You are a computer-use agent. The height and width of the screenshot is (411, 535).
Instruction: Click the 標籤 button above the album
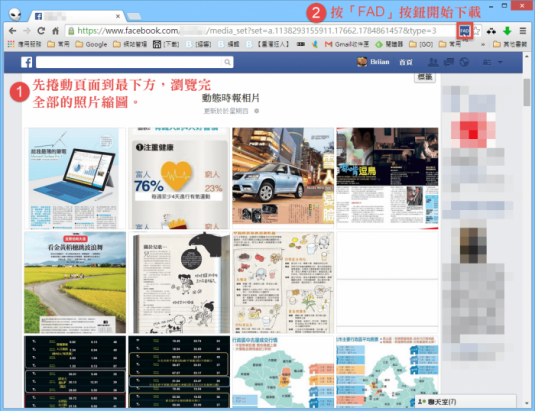pyautogui.click(x=425, y=77)
